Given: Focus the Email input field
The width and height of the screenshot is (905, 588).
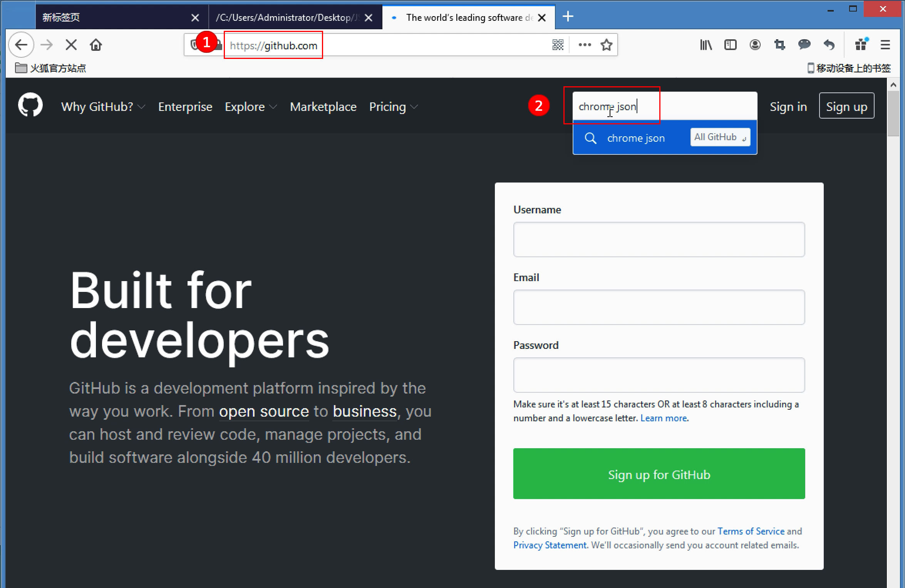Looking at the screenshot, I should tap(659, 307).
